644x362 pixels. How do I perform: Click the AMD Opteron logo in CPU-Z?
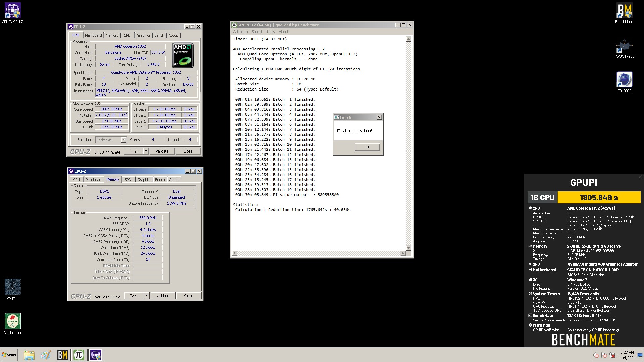coord(183,55)
